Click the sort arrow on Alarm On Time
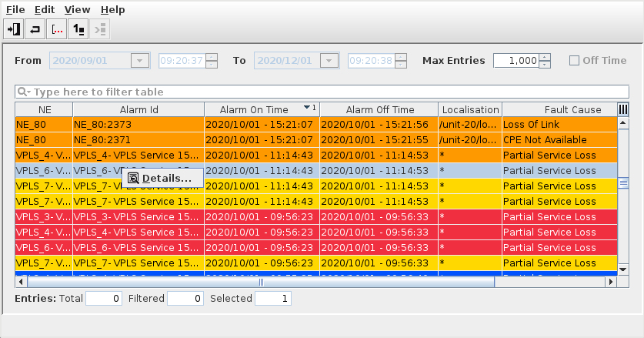The image size is (644, 338). click(308, 108)
